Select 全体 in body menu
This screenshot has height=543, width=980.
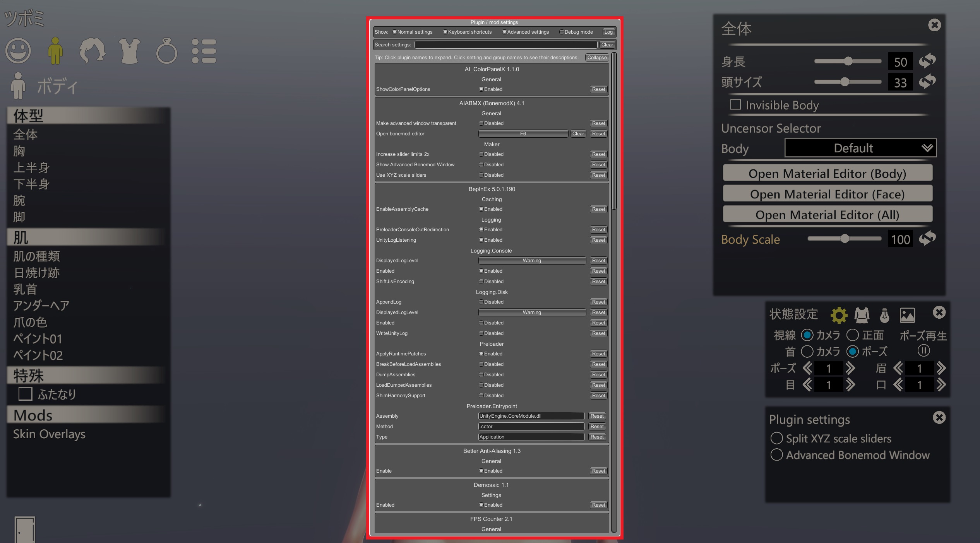click(26, 135)
